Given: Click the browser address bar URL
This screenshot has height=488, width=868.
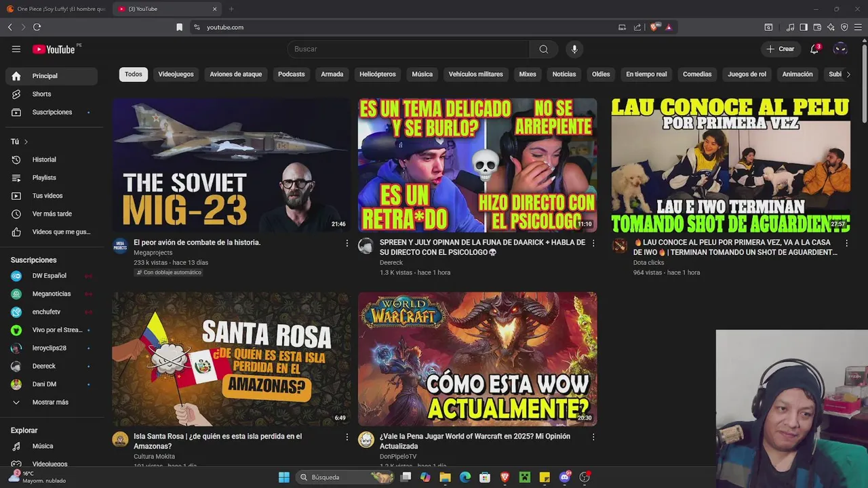Looking at the screenshot, I should [x=225, y=27].
